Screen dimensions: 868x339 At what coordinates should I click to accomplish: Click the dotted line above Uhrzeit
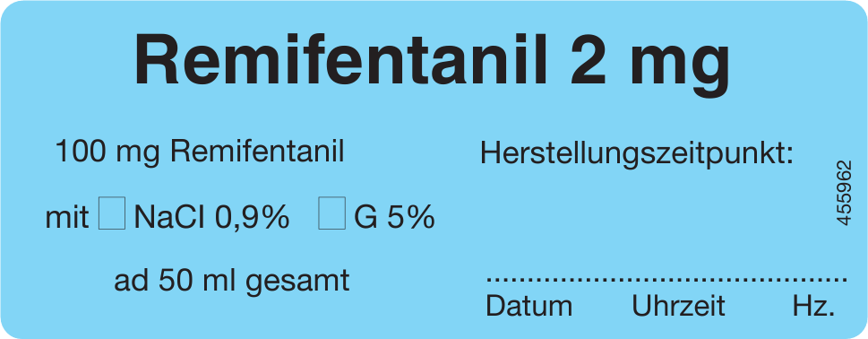pos(678,281)
